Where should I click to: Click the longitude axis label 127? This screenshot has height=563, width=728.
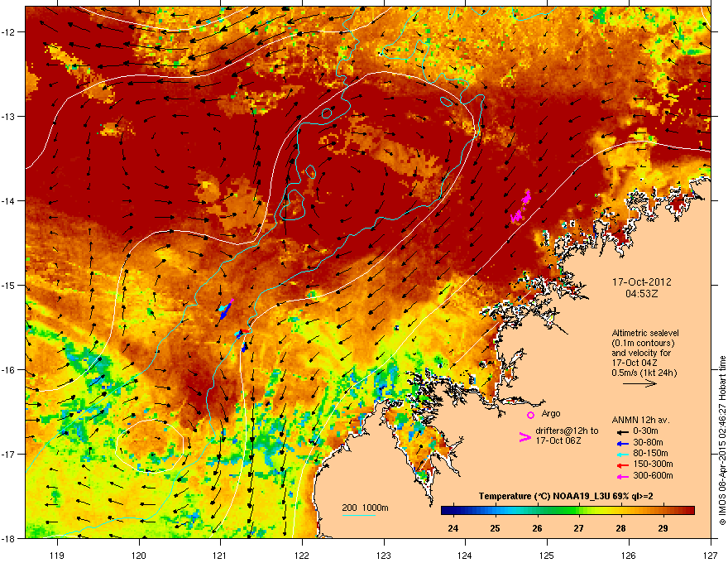point(711,555)
